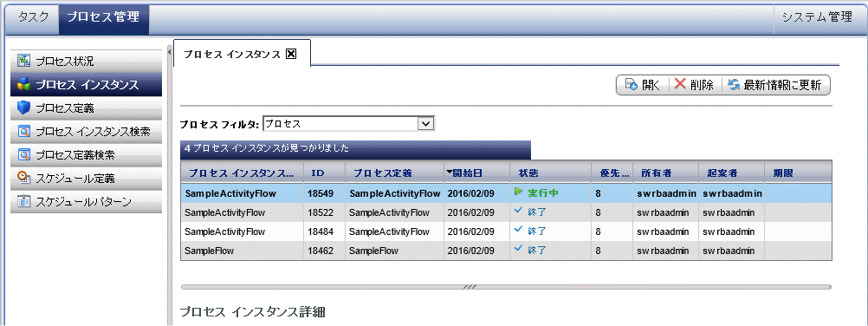Open the プロセス状況 sidebar icon
Image resolution: width=868 pixels, height=326 pixels.
coord(23,61)
